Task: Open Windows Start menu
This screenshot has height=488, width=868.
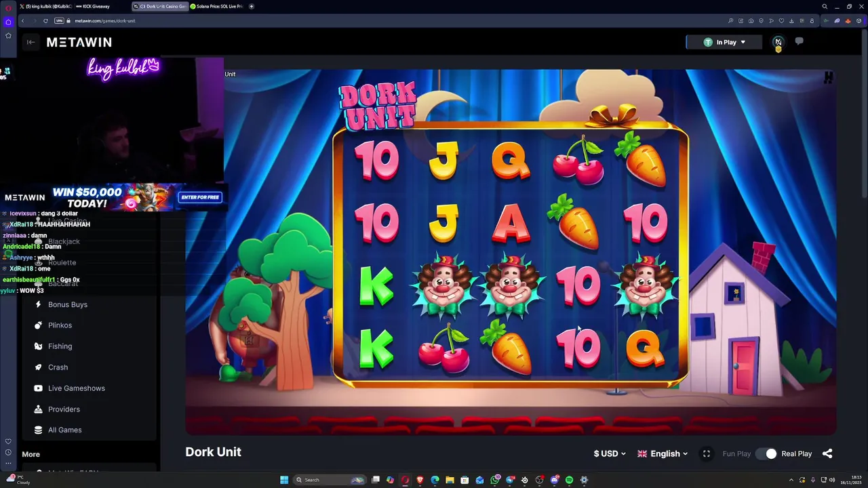Action: pos(284,480)
